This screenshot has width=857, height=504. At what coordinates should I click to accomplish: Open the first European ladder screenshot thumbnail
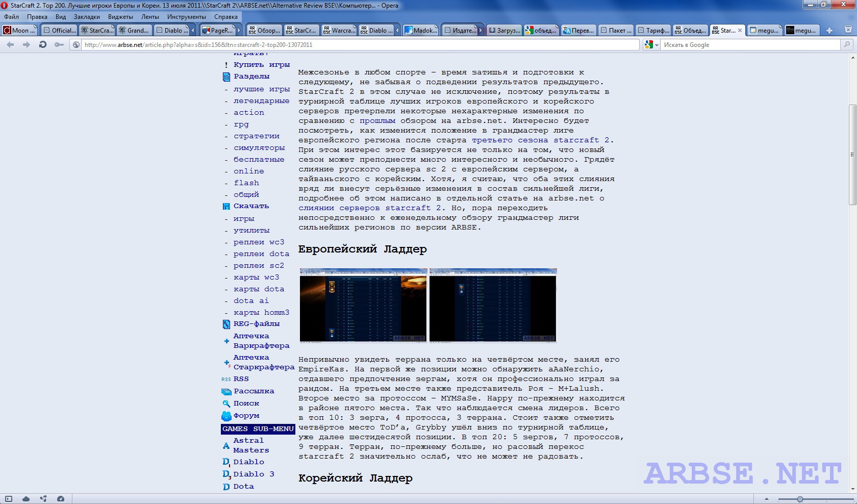(363, 305)
